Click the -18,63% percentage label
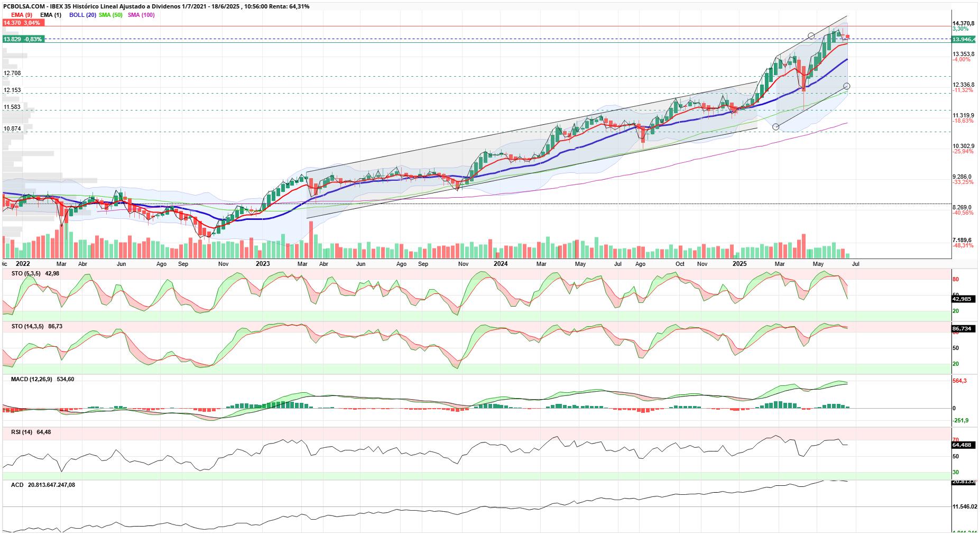Image resolution: width=980 pixels, height=535 pixels. click(x=963, y=121)
